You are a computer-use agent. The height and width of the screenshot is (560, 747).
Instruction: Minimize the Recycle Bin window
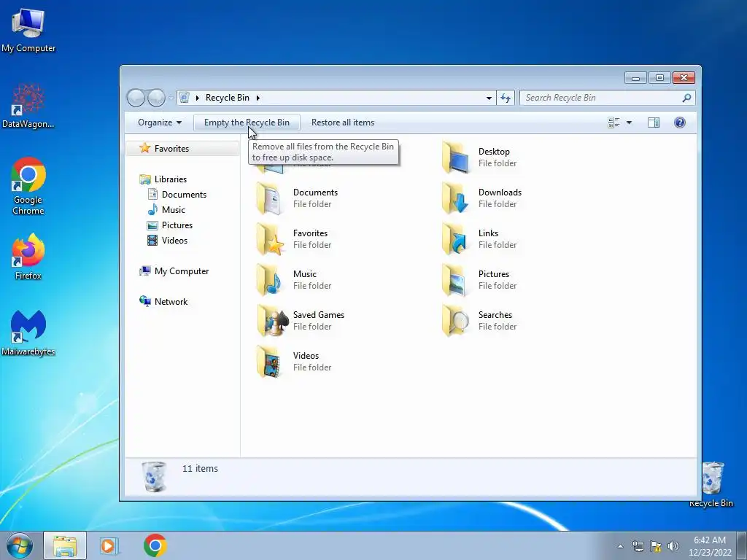(636, 77)
